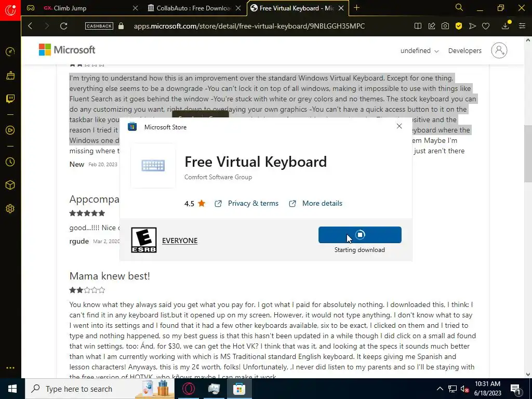Click the ESRB rating badge
The image size is (532, 399).
click(144, 240)
